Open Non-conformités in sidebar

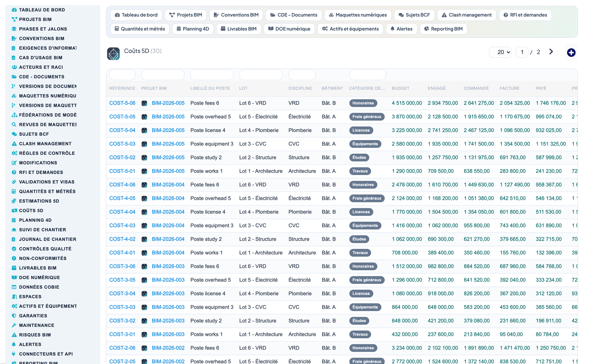(x=43, y=258)
